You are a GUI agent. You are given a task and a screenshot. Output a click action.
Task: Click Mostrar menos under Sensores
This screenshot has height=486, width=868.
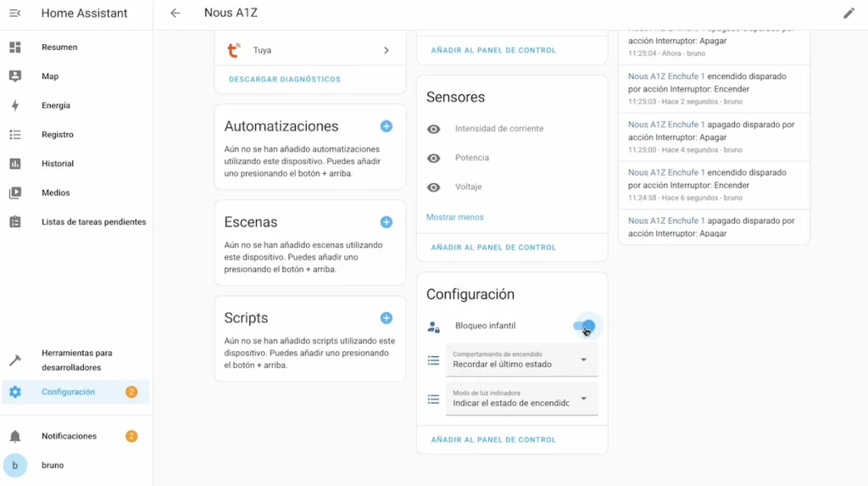tap(454, 217)
